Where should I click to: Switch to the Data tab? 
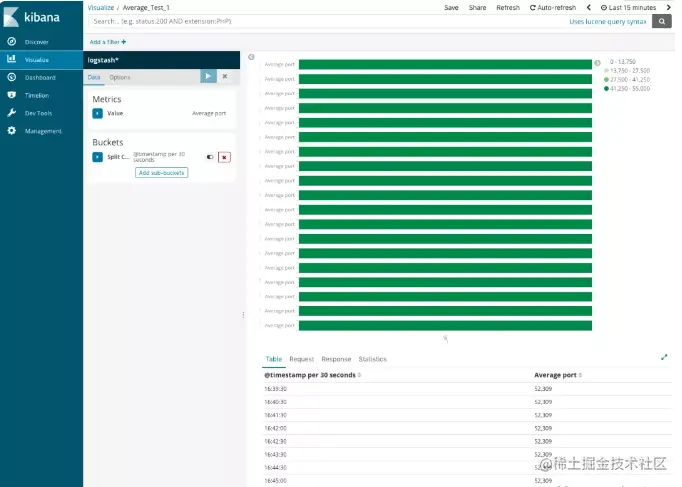point(94,77)
